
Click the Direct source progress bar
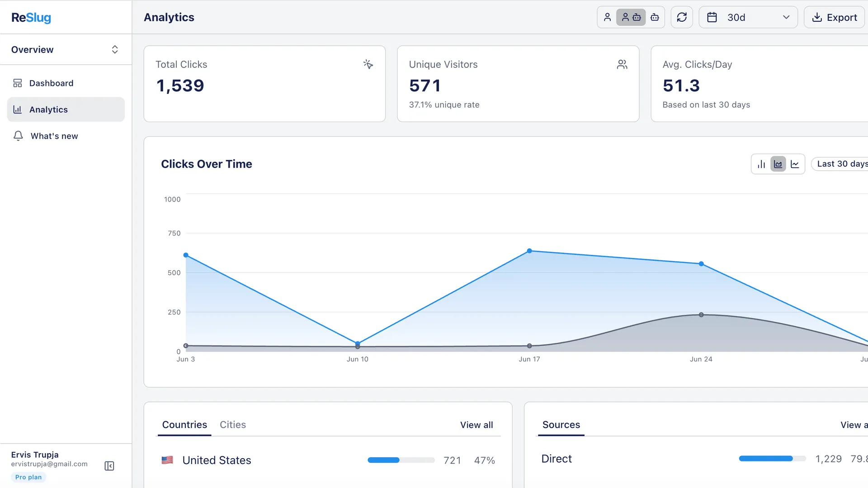[x=772, y=458]
